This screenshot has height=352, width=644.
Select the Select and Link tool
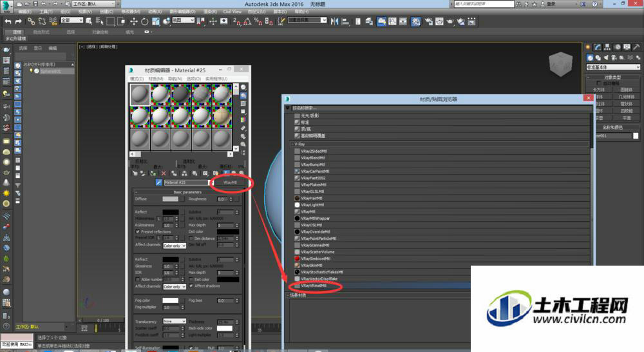31,21
